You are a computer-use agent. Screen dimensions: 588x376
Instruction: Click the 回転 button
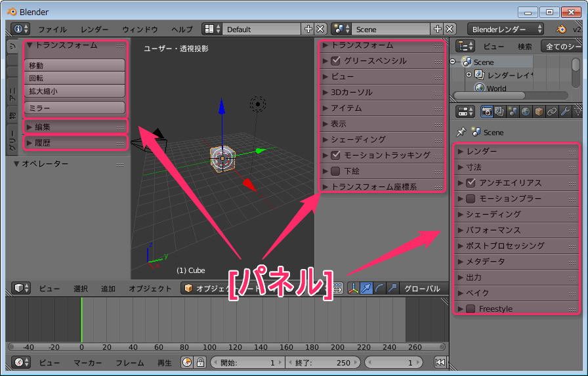point(74,78)
